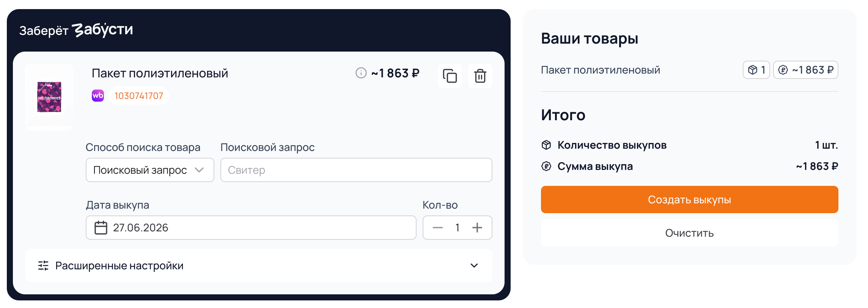Screen dimensions: 868x308
Task: Increase quantity with the plus button
Action: pyautogui.click(x=477, y=228)
